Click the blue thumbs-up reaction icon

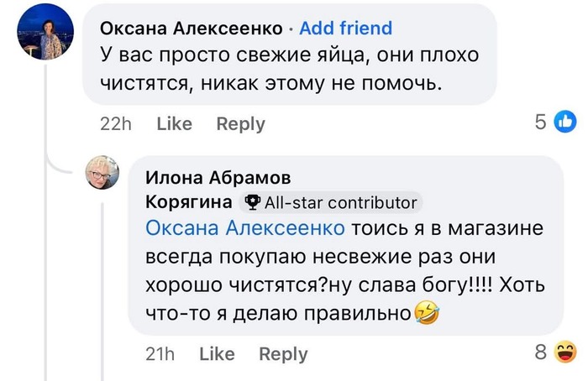pyautogui.click(x=565, y=123)
